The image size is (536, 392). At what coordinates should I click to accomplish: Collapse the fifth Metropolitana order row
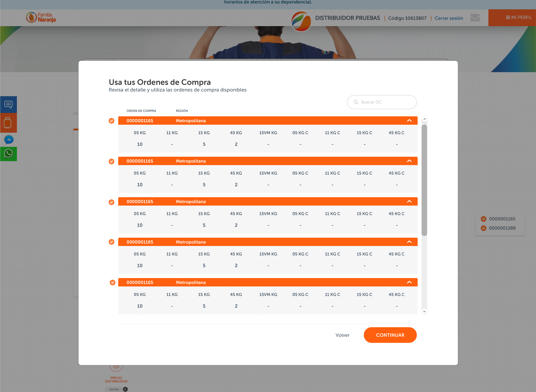click(409, 282)
